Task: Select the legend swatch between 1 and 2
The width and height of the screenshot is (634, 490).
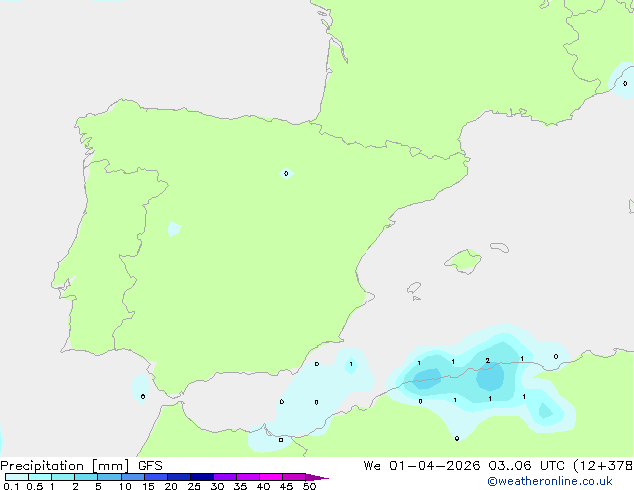Action: click(x=63, y=477)
